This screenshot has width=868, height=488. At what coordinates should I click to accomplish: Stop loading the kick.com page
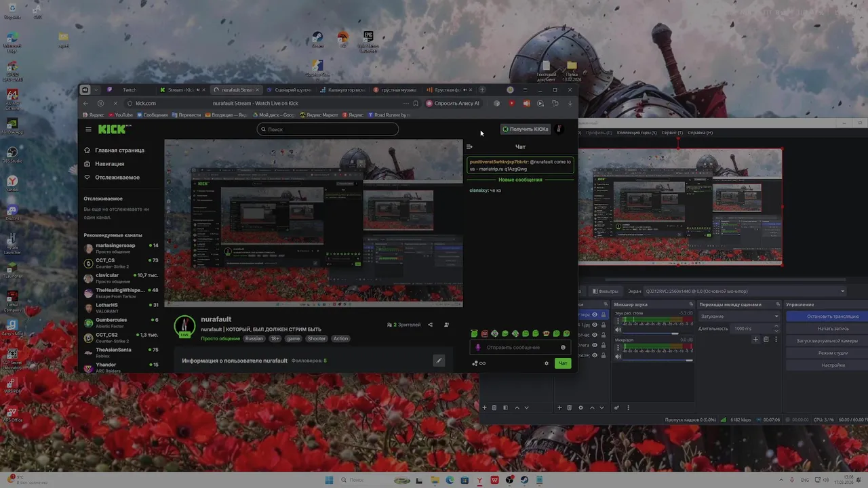[x=115, y=103]
